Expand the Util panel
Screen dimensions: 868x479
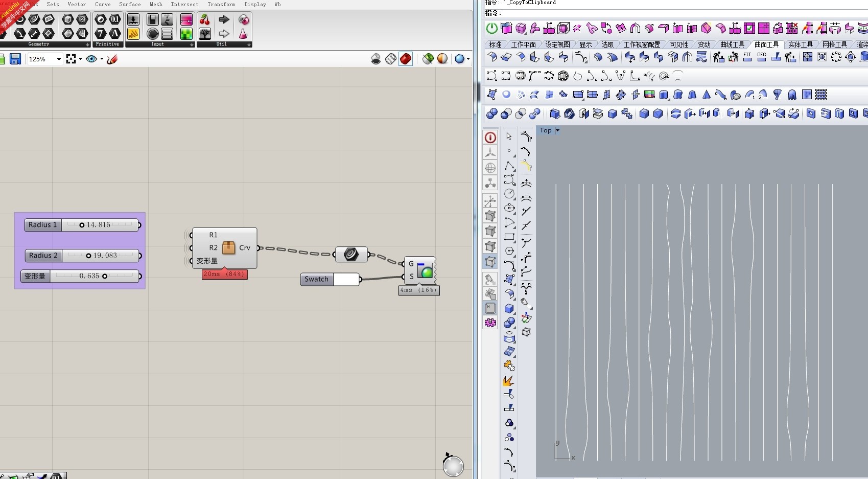click(x=249, y=44)
